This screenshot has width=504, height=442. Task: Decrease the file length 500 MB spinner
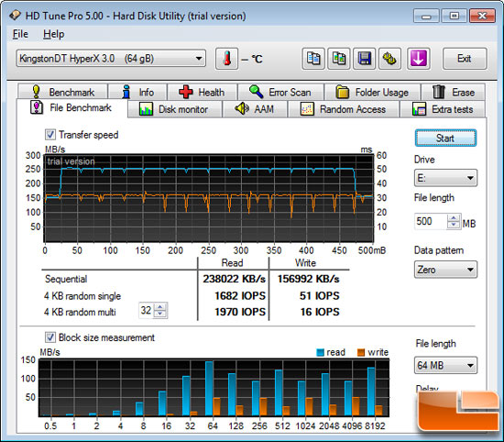(454, 225)
